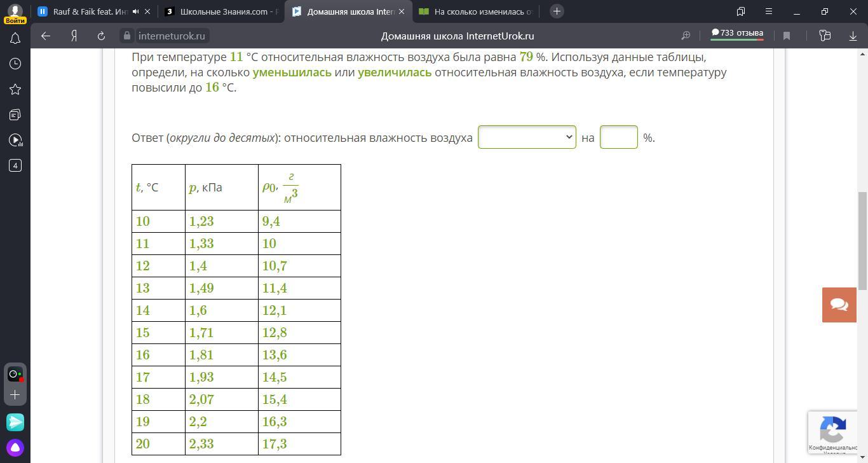
Task: Mute audio on Rauf & Faik tab
Action: click(135, 11)
